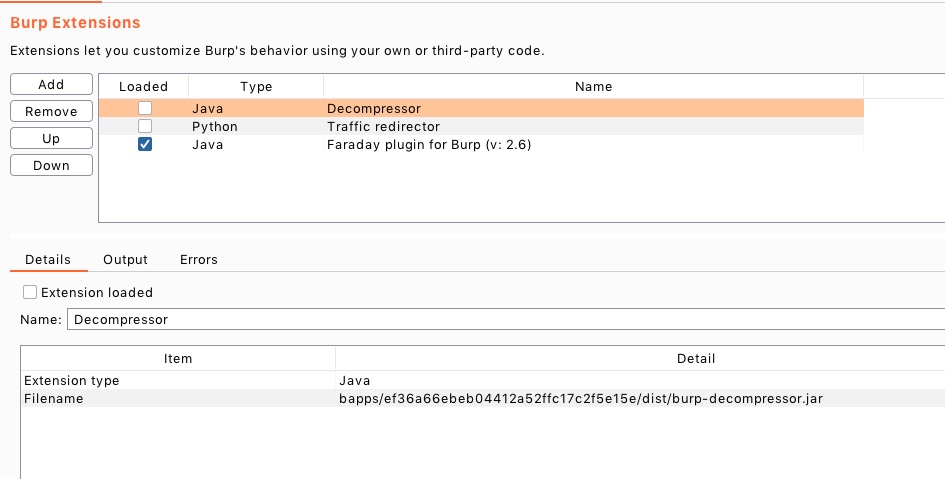This screenshot has height=479, width=945.
Task: Click the Remove extension button
Action: click(x=51, y=111)
